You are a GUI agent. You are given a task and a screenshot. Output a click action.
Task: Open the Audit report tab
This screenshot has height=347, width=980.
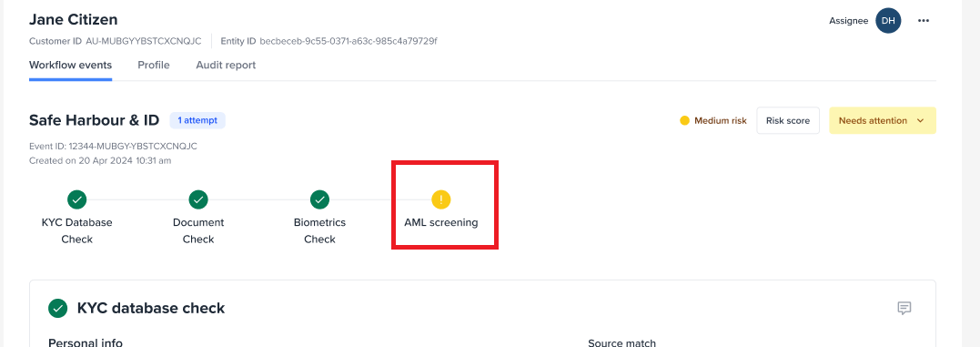pyautogui.click(x=226, y=65)
